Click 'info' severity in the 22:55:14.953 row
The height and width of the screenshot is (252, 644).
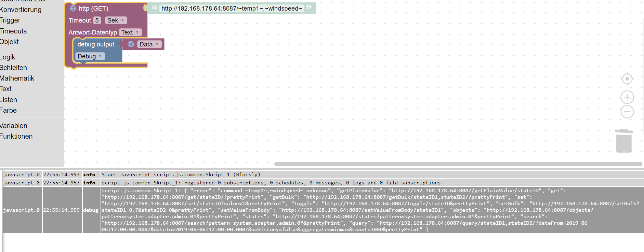[89, 174]
